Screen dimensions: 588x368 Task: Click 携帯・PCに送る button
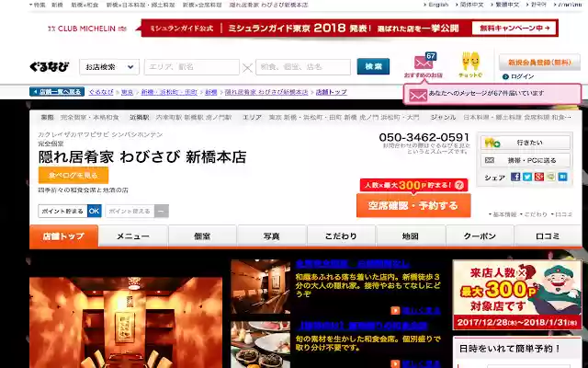(526, 160)
